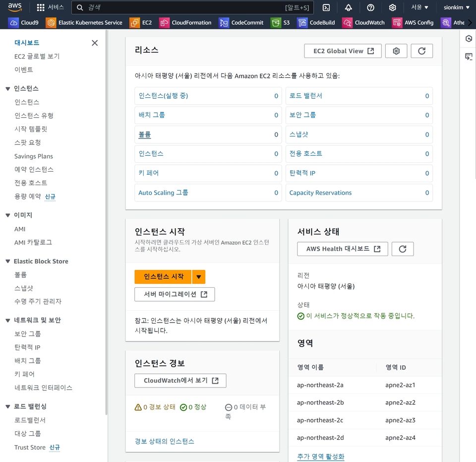Open Savings Plans in sidebar

coord(33,156)
